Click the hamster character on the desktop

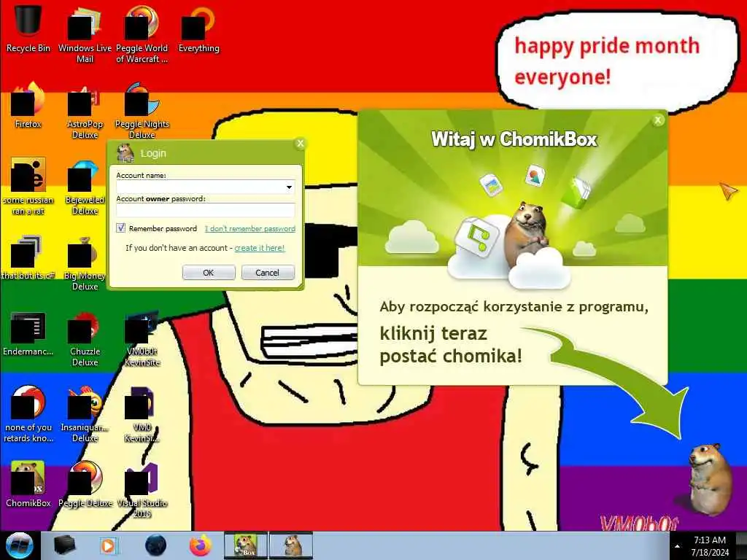(x=709, y=478)
